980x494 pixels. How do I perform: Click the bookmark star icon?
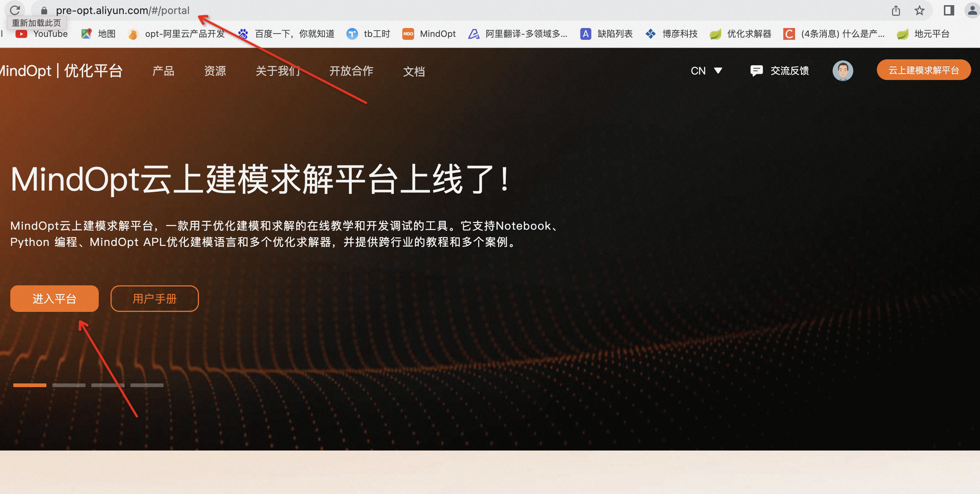[x=920, y=10]
